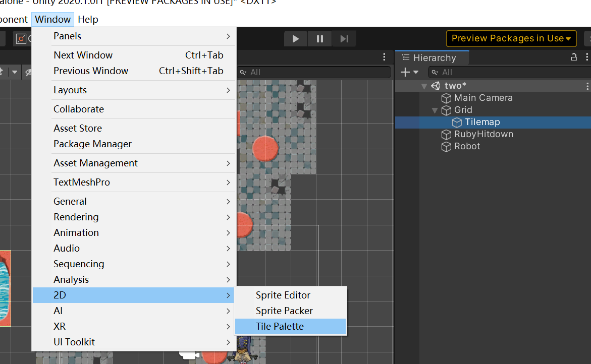
Task: Select RubyHitdown in Hierarchy
Action: click(483, 134)
